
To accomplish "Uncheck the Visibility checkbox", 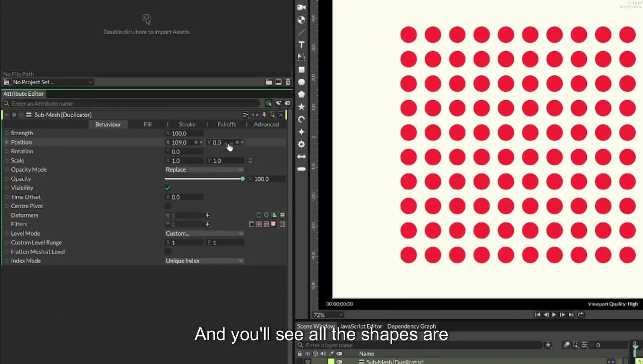I will 168,188.
